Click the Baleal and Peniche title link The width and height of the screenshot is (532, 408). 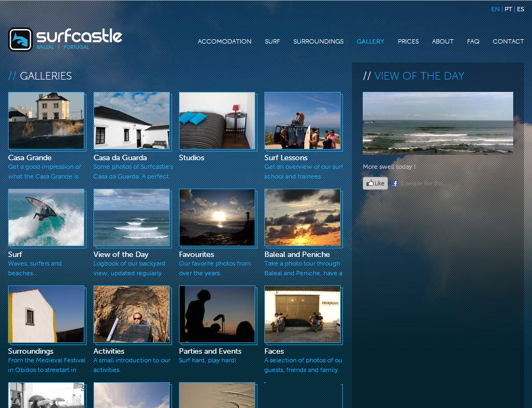[297, 255]
